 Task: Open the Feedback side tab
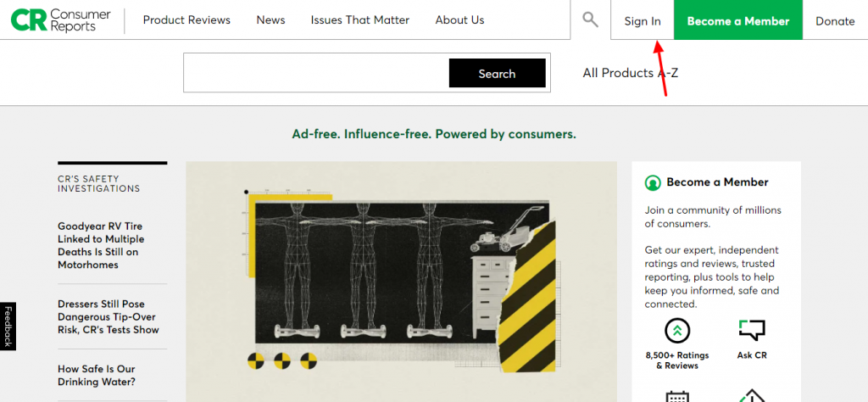coord(8,327)
